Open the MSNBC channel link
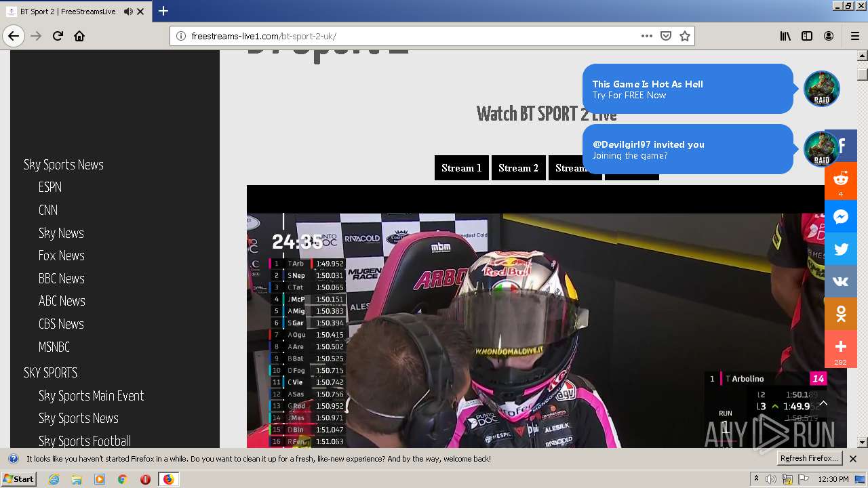The width and height of the screenshot is (868, 488). click(54, 347)
